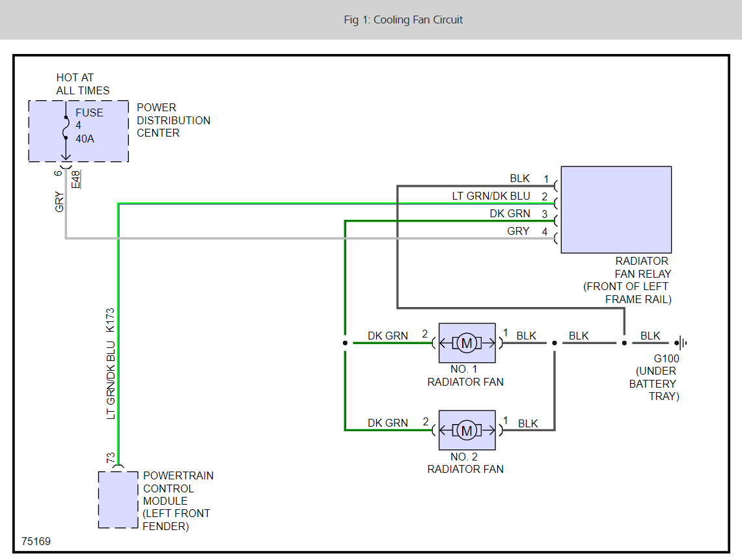742x560 pixels.
Task: Click the Under Battery Tray location text
Action: [x=655, y=384]
